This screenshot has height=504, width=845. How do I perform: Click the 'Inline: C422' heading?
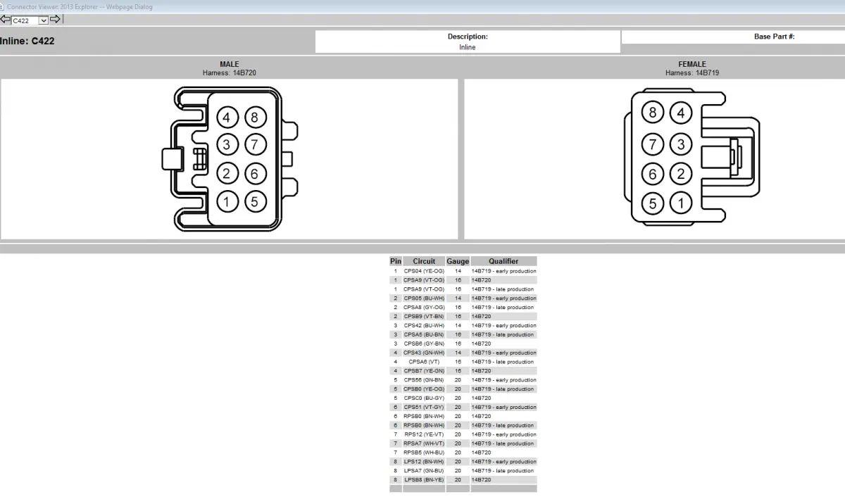pos(27,41)
